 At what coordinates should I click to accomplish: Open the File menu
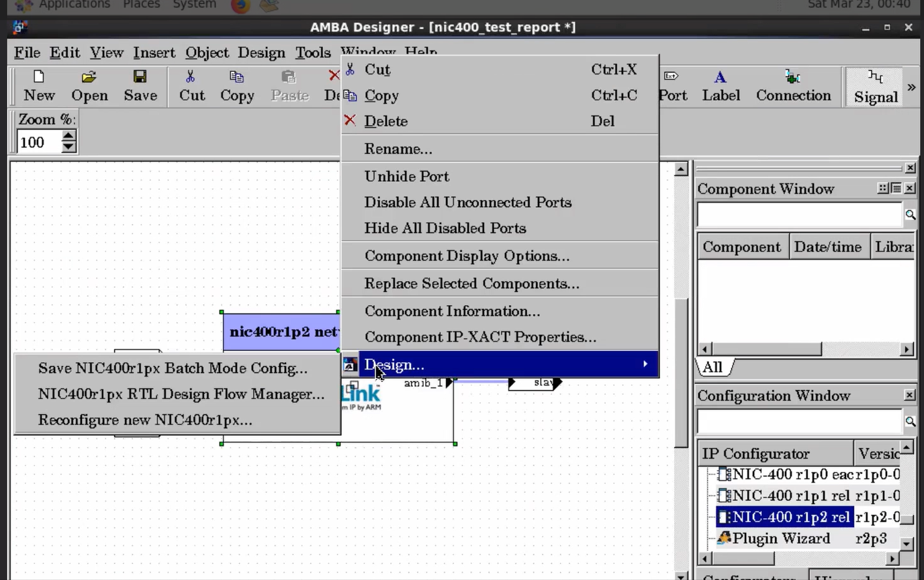27,53
